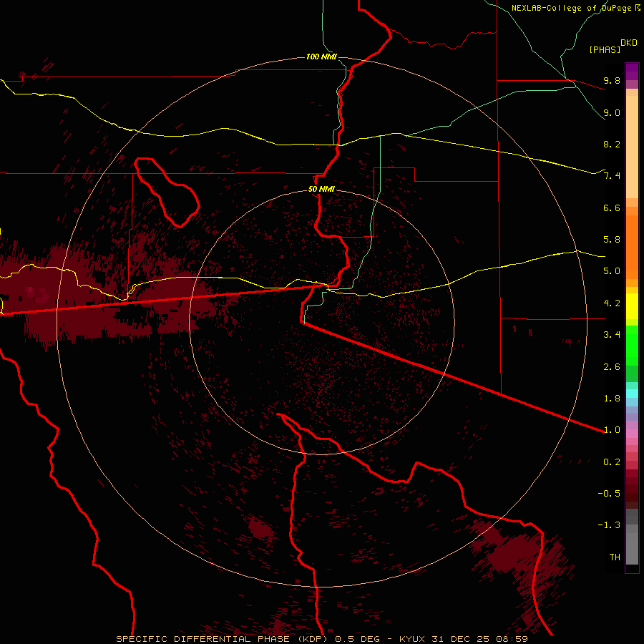Click the 5.8 scale value
The width and height of the screenshot is (644, 644).
pos(612,240)
